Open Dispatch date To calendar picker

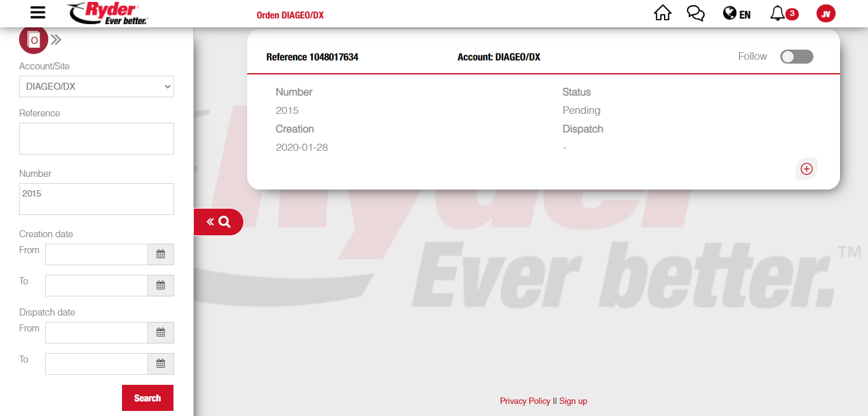[161, 364]
